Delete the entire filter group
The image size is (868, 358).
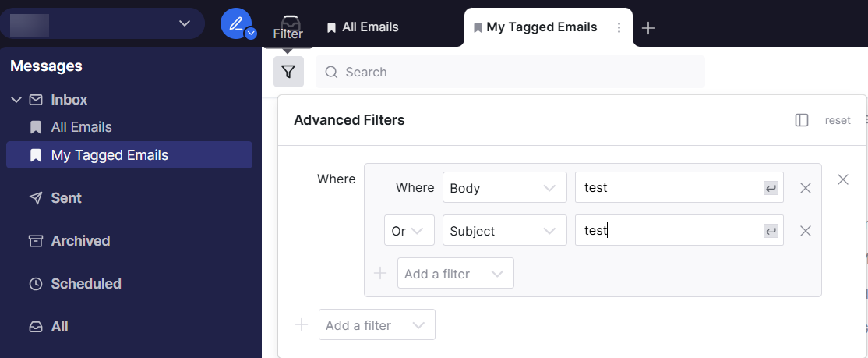843,179
